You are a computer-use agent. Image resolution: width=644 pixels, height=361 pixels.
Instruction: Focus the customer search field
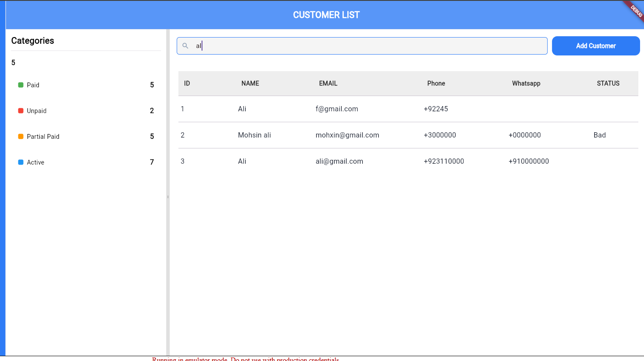tap(367, 46)
